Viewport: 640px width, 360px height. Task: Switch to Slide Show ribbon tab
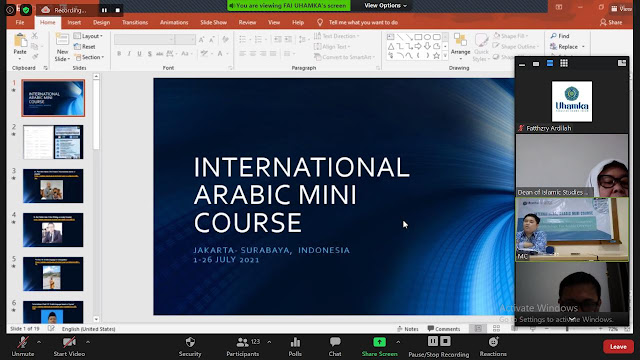tap(213, 22)
